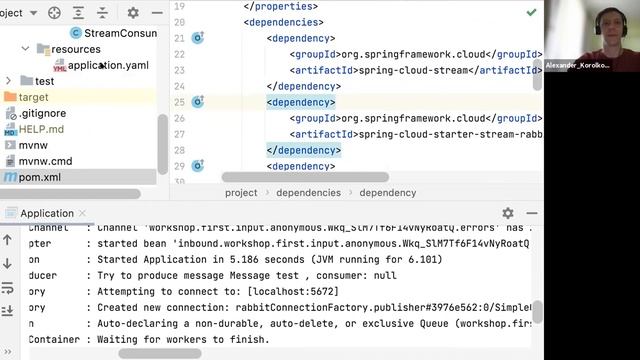Click editor horizontal scrollbar

coord(305,177)
